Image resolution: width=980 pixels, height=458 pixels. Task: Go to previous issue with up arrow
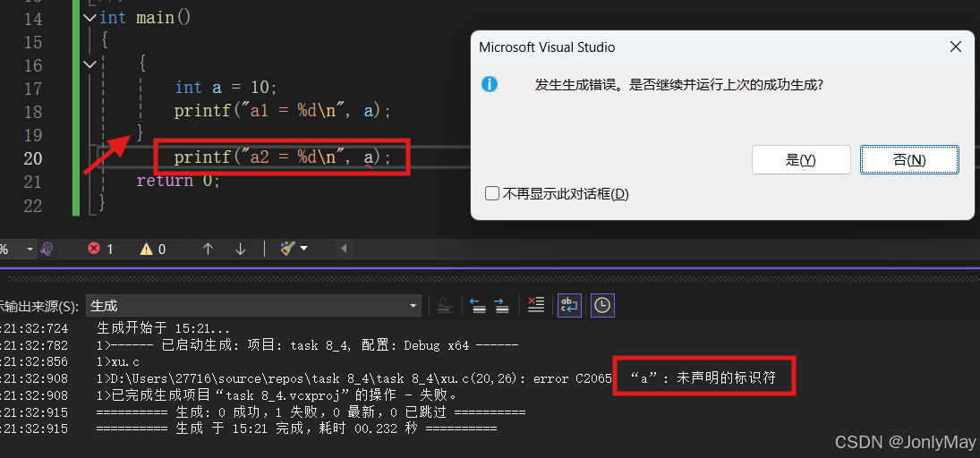209,249
